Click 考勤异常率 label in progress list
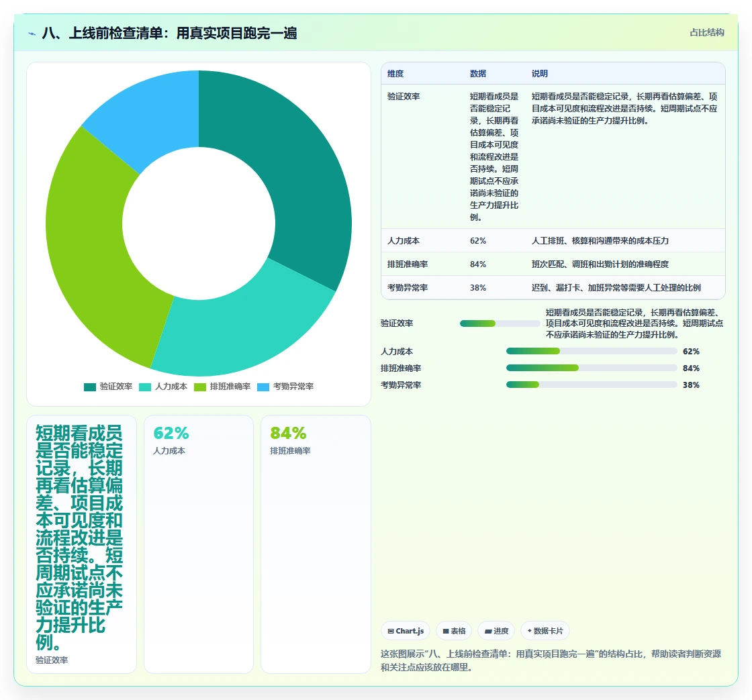The height and width of the screenshot is (700, 752). pyautogui.click(x=401, y=385)
